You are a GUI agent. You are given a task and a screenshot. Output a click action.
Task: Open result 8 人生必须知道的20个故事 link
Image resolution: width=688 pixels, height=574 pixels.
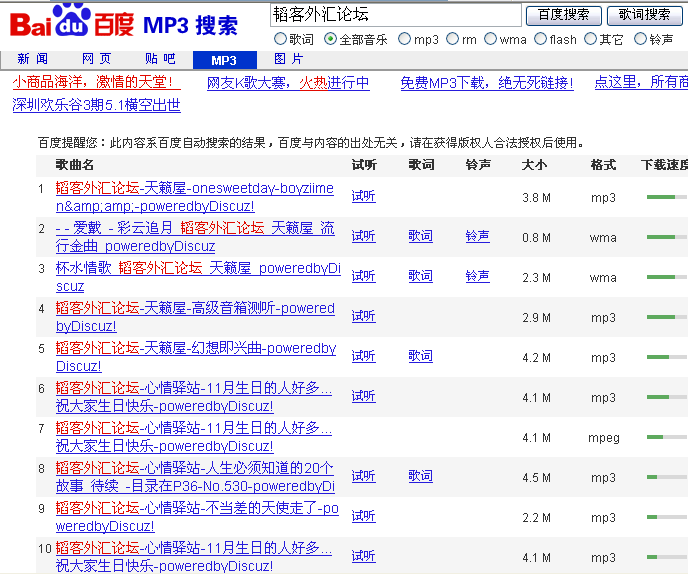(x=195, y=477)
